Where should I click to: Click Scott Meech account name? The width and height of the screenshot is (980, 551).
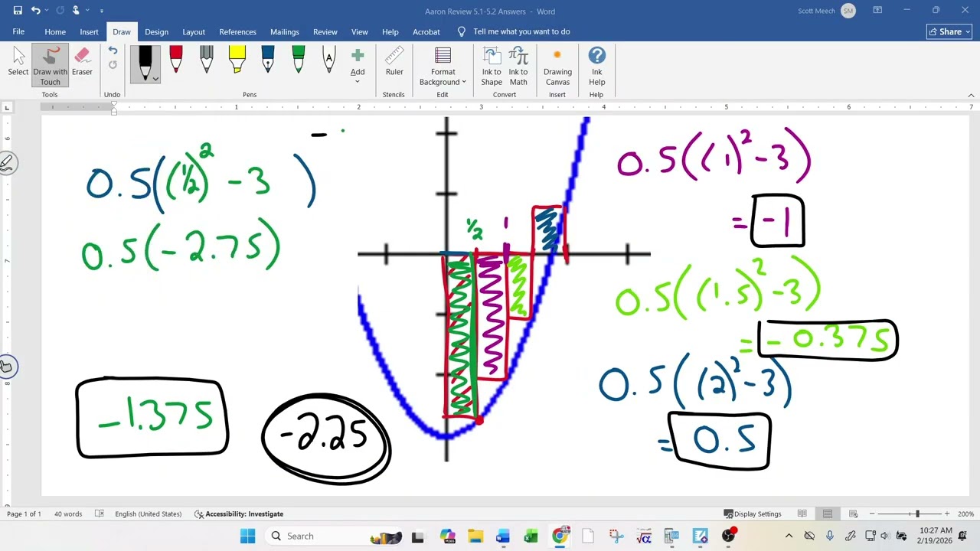point(817,11)
